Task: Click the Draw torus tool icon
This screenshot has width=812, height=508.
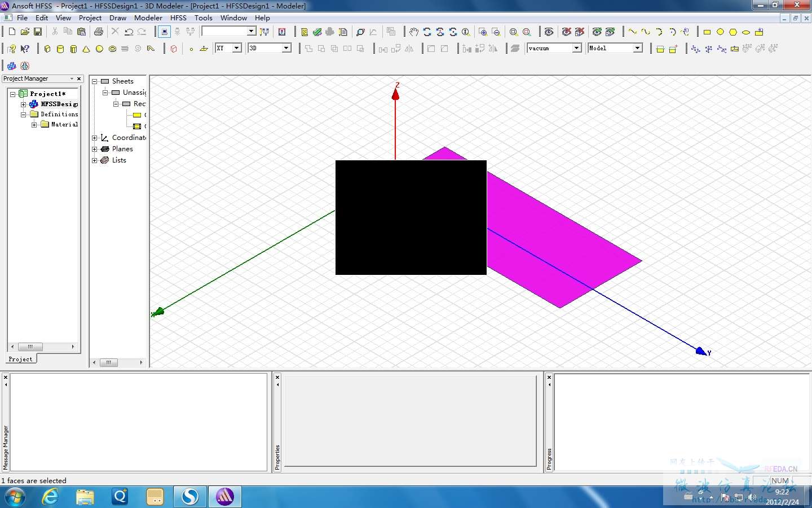Action: [x=112, y=49]
